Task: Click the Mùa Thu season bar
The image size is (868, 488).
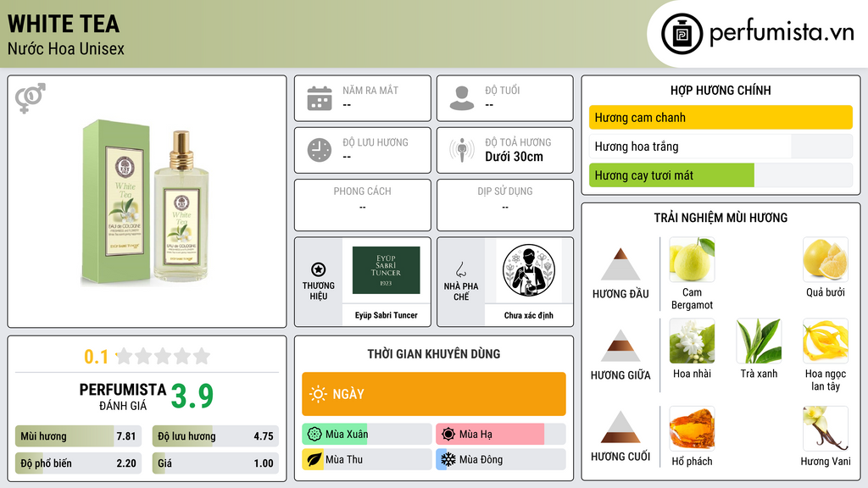Action: [367, 459]
